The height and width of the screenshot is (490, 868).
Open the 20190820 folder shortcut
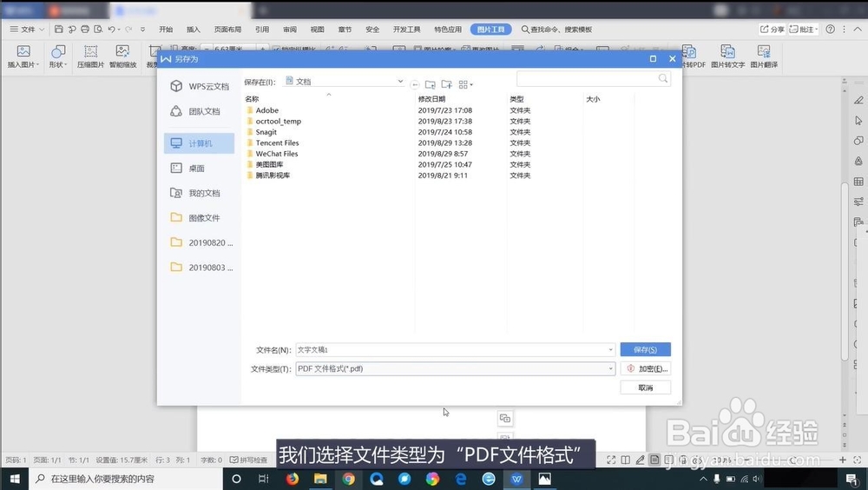pos(200,242)
